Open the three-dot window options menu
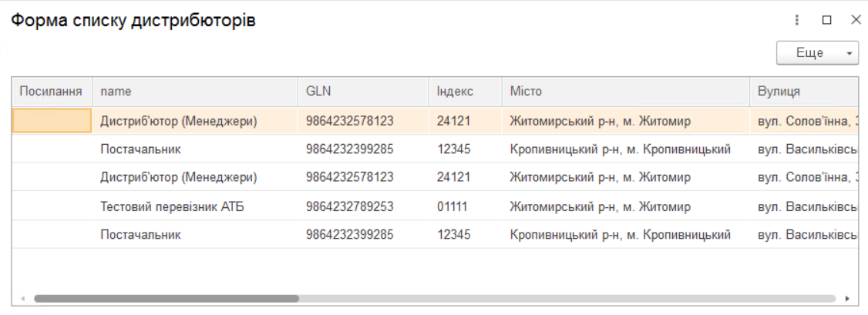 pos(797,21)
